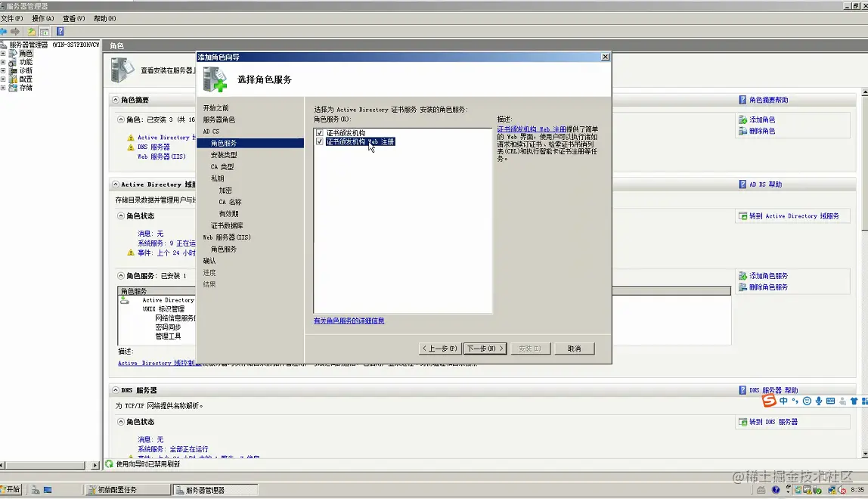Switch to 初始配置任务 taskbar button
The height and width of the screenshot is (499, 868).
click(129, 490)
